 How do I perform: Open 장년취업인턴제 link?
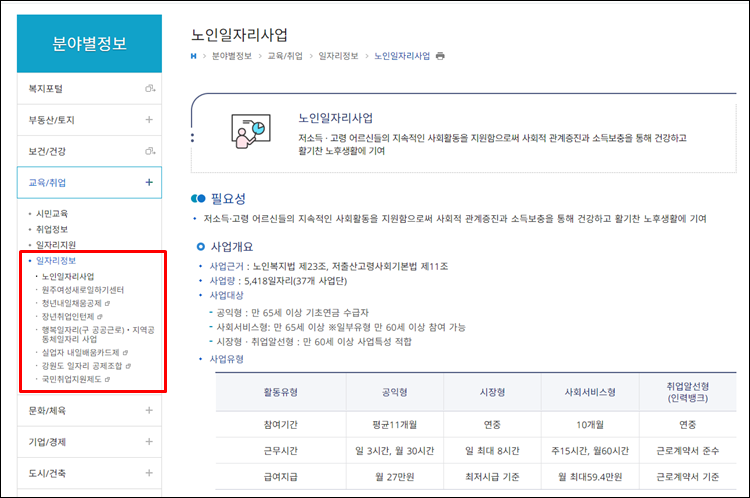(68, 317)
